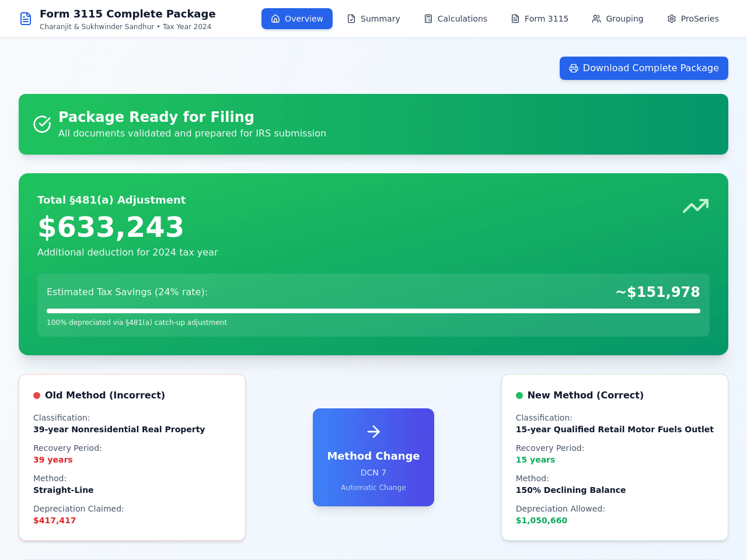Screen dimensions: 747x560
Task: Download Complete Package
Action: click(x=644, y=68)
